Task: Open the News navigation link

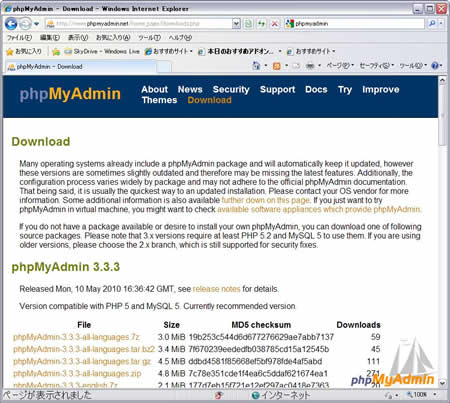Action: tap(190, 89)
